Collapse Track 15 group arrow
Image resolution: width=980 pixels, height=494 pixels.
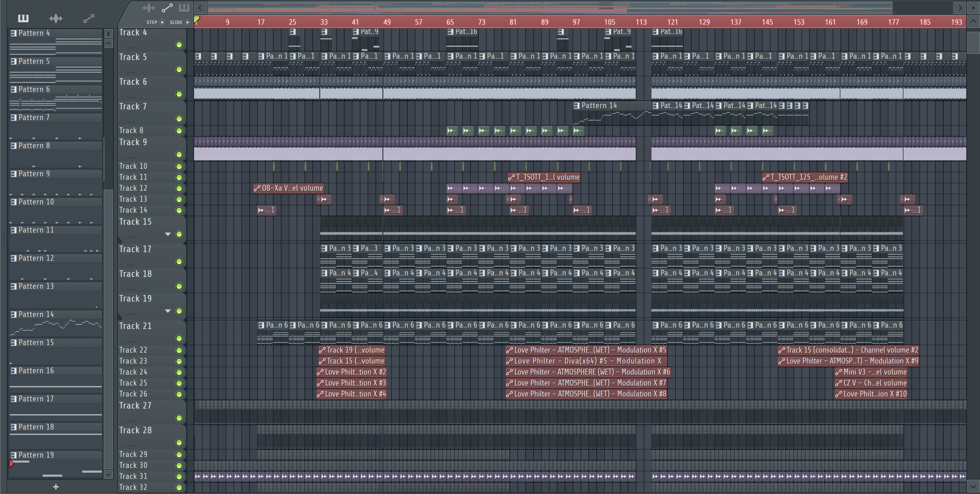[168, 234]
